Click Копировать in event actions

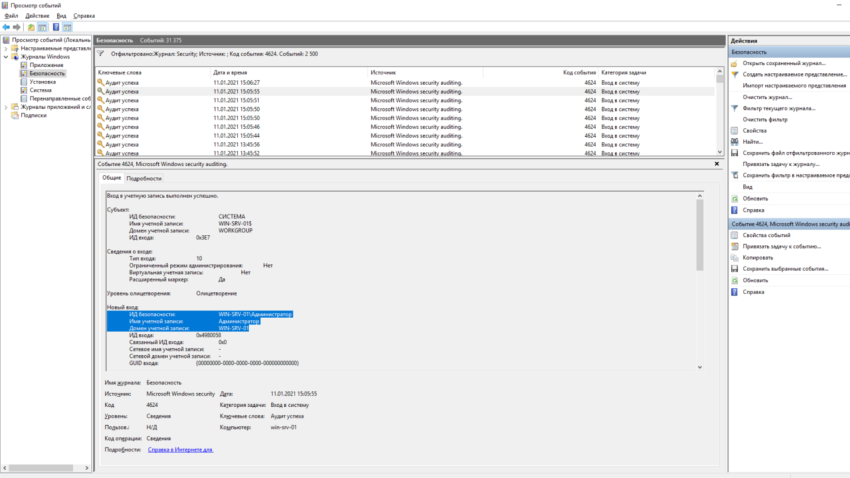757,257
